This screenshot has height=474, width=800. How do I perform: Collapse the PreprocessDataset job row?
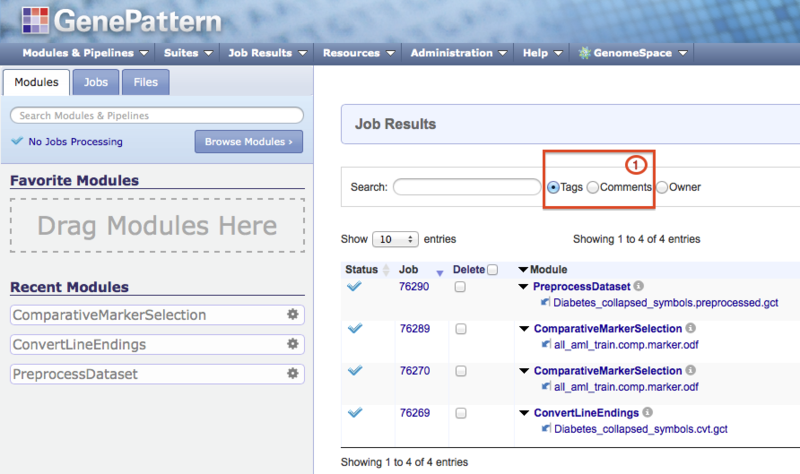point(523,287)
